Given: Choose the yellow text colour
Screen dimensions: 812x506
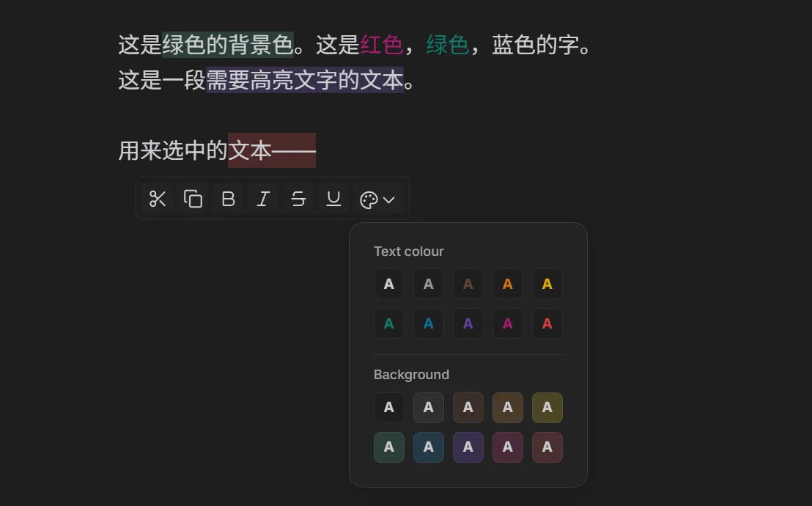Looking at the screenshot, I should (x=547, y=284).
